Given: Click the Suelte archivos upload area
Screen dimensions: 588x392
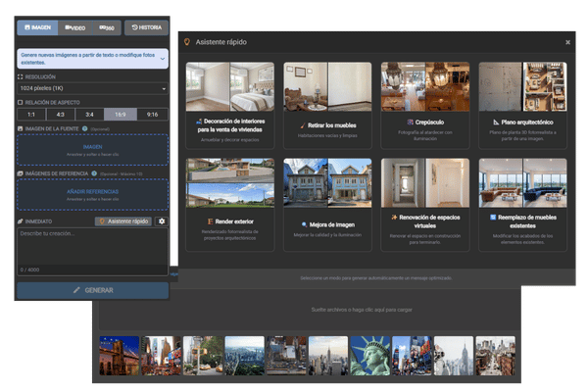Looking at the screenshot, I should (310, 310).
